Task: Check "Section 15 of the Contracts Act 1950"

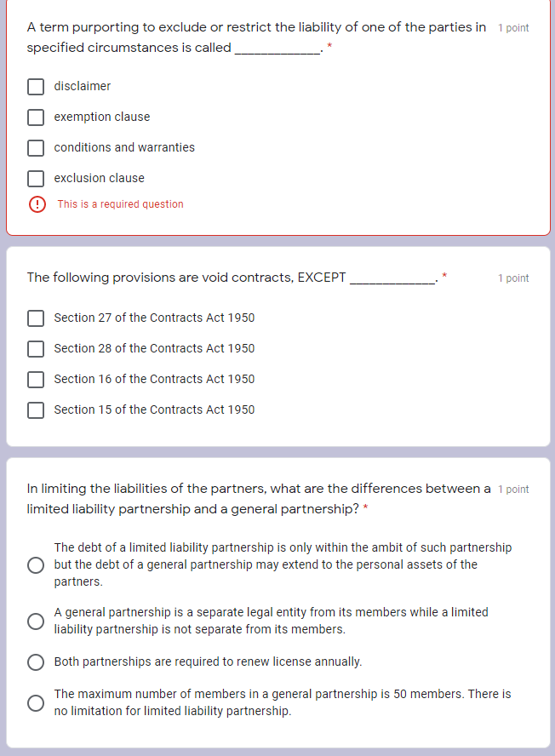Action: (x=35, y=409)
